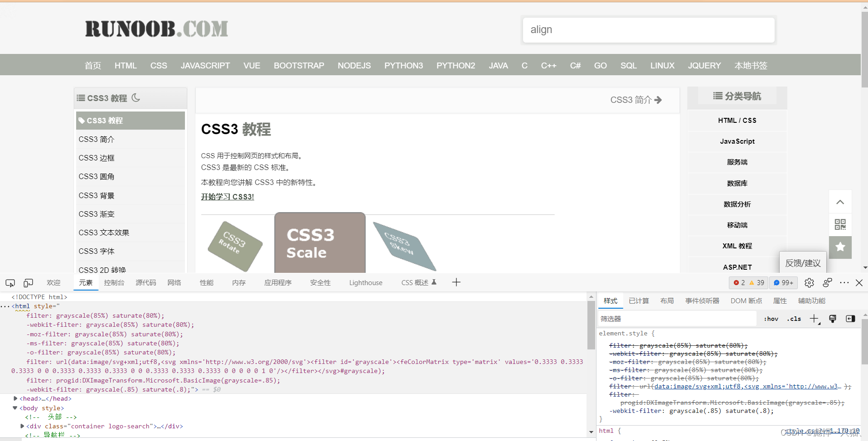Click the moon icon beside CSS3 教程
The width and height of the screenshot is (868, 441).
(x=136, y=97)
